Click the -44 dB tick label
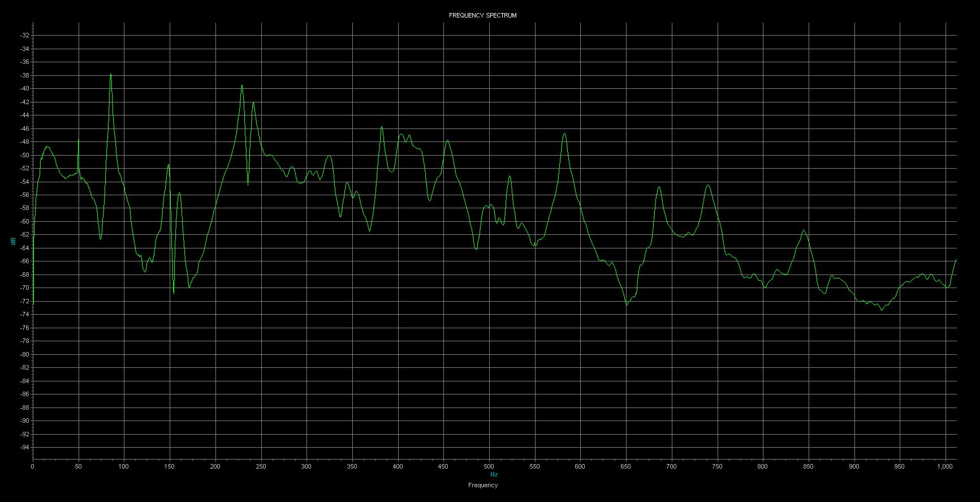Image resolution: width=980 pixels, height=502 pixels. pos(24,115)
